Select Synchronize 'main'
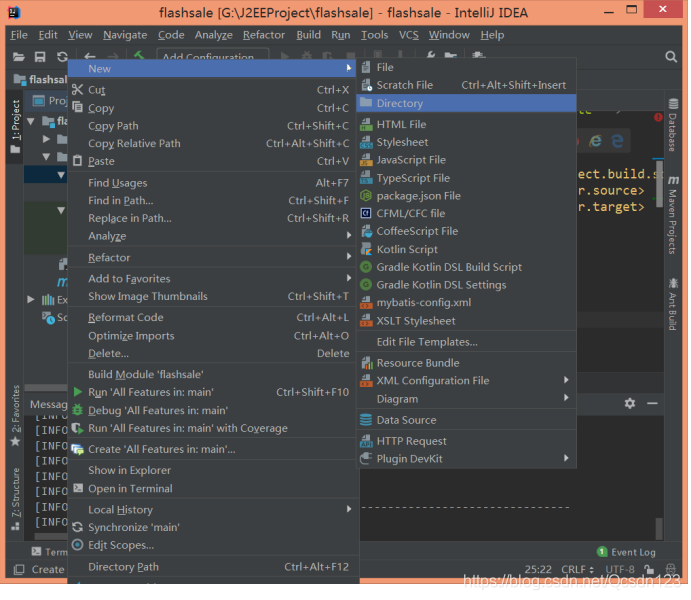This screenshot has height=600, width=691. click(212, 527)
